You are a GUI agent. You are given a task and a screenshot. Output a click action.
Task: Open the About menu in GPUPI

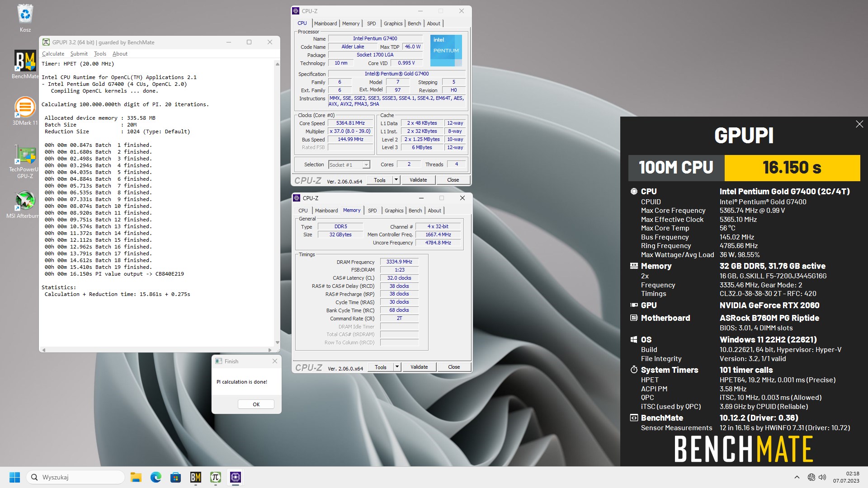pyautogui.click(x=120, y=54)
